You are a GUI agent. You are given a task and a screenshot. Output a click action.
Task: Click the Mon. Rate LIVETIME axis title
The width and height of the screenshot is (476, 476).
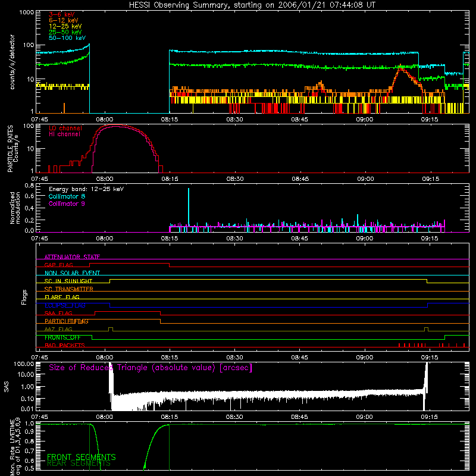click(x=15, y=447)
